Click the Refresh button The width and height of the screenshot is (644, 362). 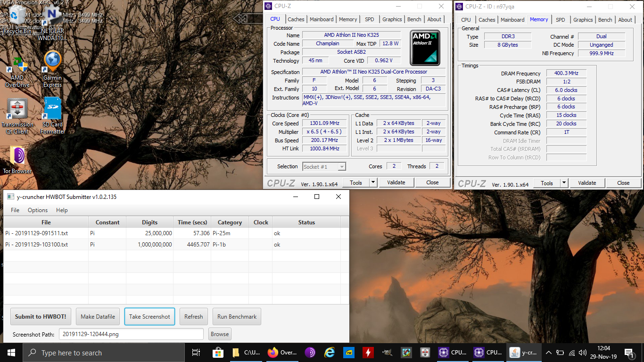pyautogui.click(x=194, y=317)
